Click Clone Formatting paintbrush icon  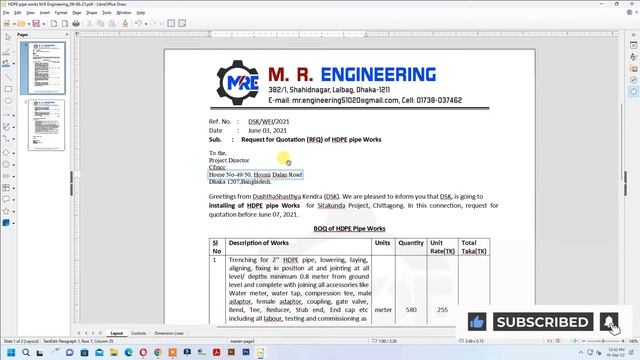125,24
